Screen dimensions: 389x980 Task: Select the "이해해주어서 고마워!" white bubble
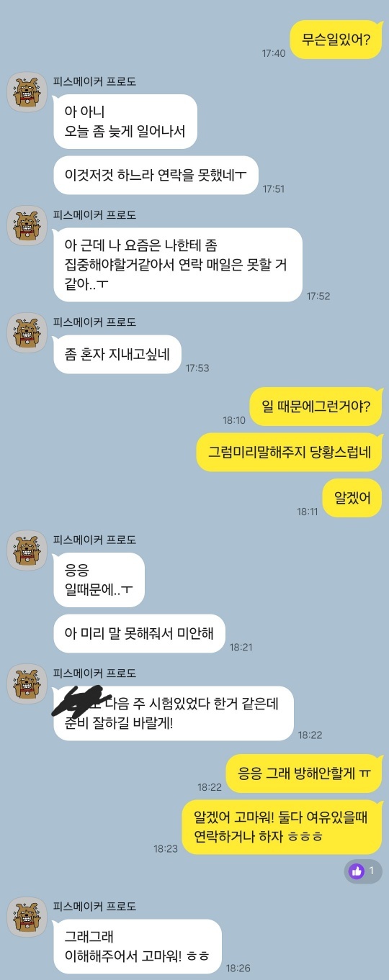(137, 946)
